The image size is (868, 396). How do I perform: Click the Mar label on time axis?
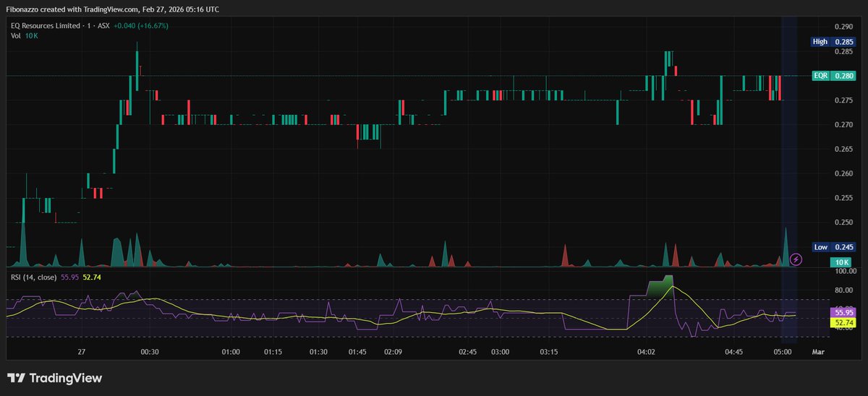tap(818, 352)
